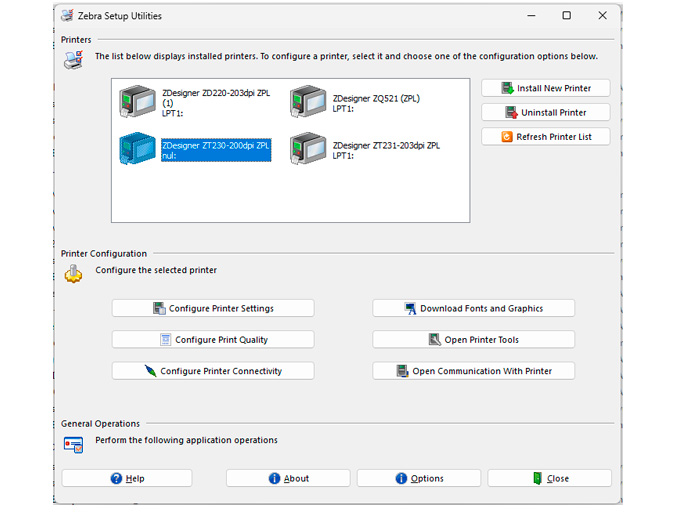679x512 pixels.
Task: Click Open Printer Tools button
Action: pyautogui.click(x=474, y=340)
